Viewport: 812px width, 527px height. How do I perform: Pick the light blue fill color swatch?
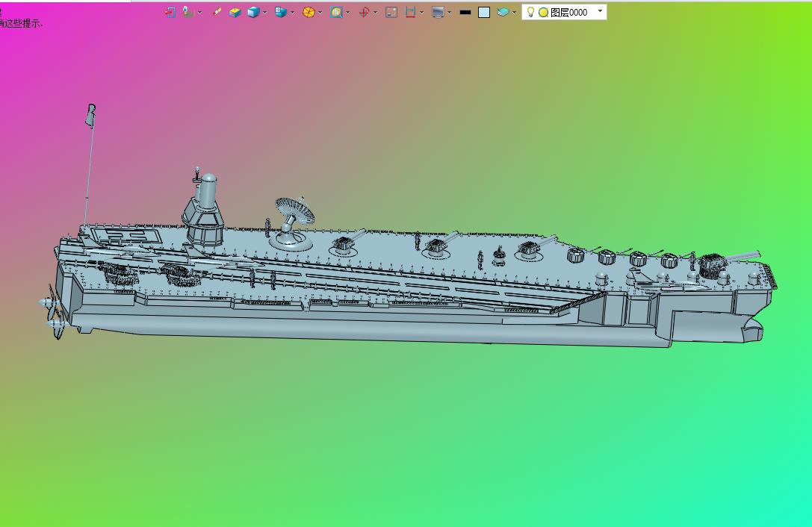coord(483,13)
